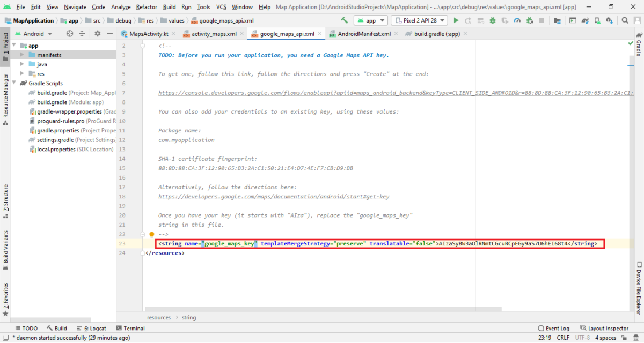Open the Terminal tool window
Viewport: 644px width, 343px height.
(x=130, y=328)
